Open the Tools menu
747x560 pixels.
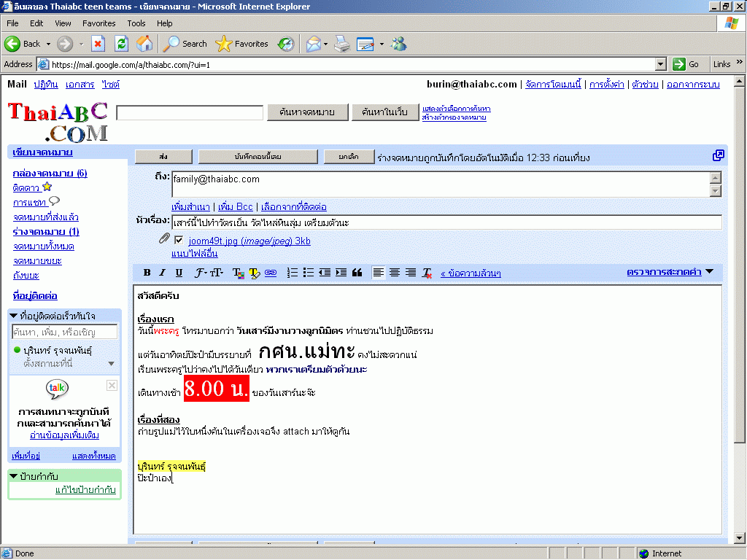136,23
